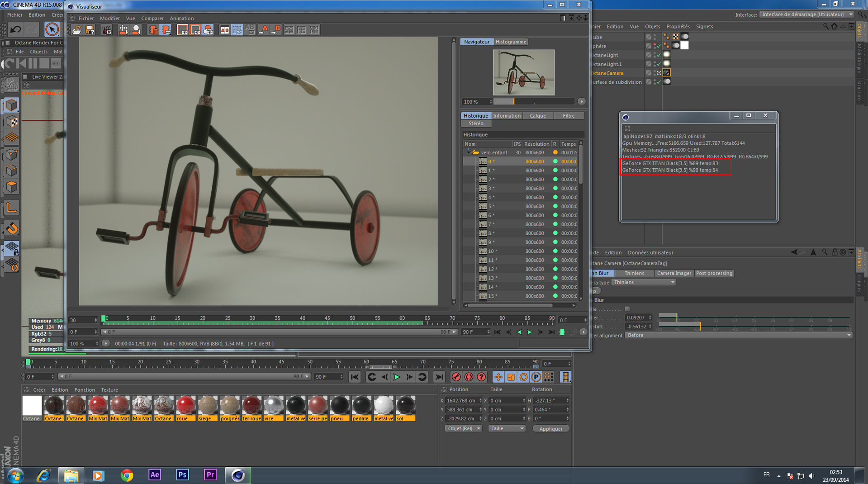The image size is (868, 484).
Task: Open the Interface layout dropdown
Action: pos(806,14)
